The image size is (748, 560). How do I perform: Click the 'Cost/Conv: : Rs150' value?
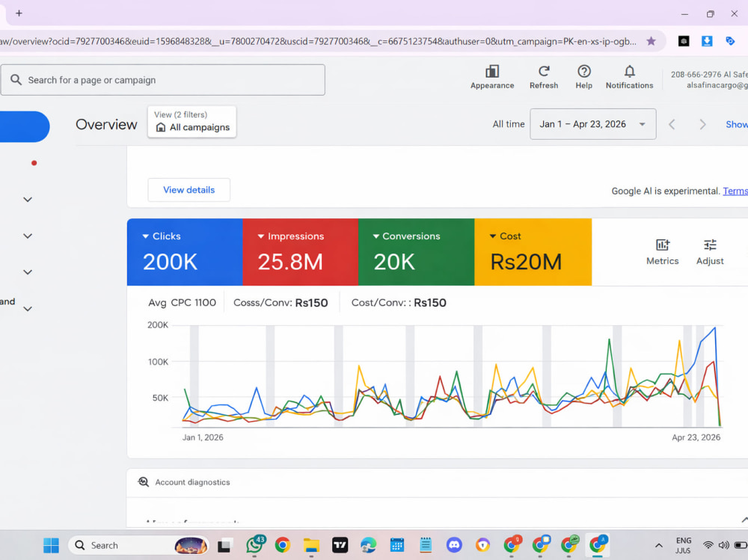point(399,302)
